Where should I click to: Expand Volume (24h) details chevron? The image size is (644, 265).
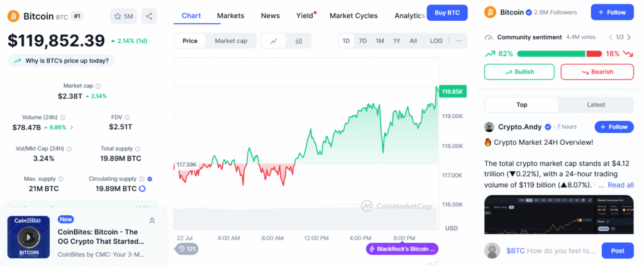(72, 127)
